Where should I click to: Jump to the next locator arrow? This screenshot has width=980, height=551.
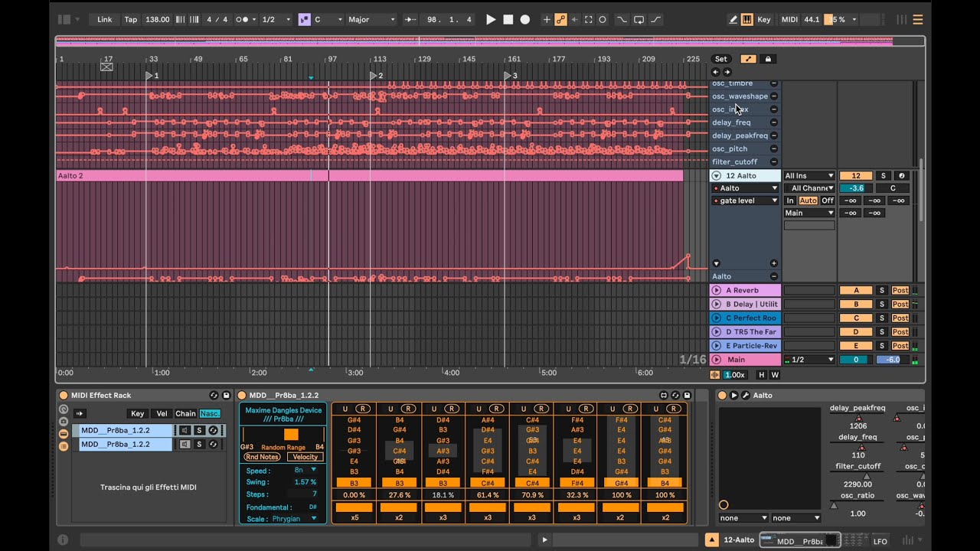click(x=727, y=72)
